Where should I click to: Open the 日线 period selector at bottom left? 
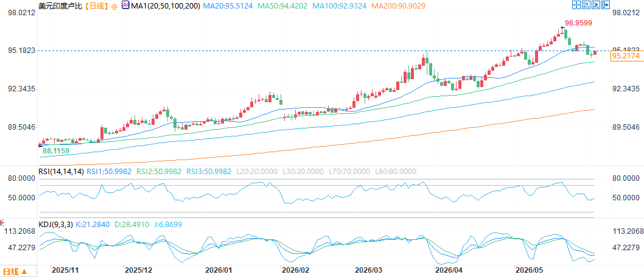(x=15, y=272)
